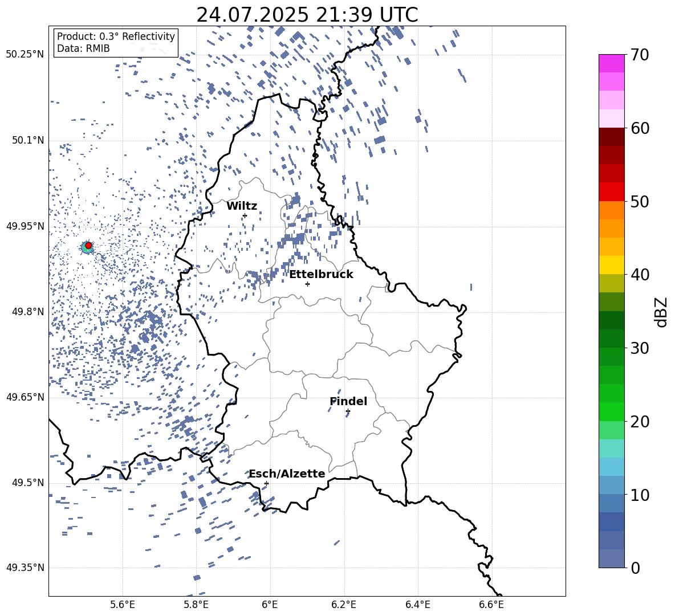Image resolution: width=675 pixels, height=616 pixels.
Task: Click the Data: RMIB text
Action: tap(83, 48)
